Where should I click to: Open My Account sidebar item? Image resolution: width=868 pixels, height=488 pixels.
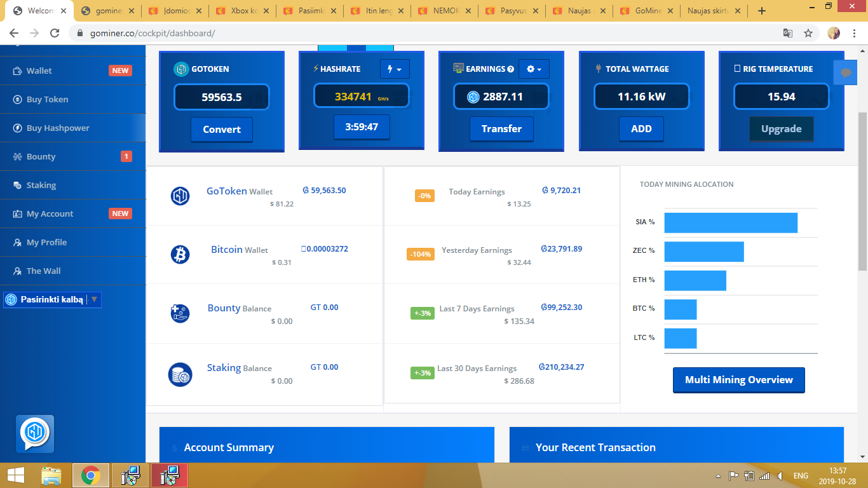coord(72,213)
